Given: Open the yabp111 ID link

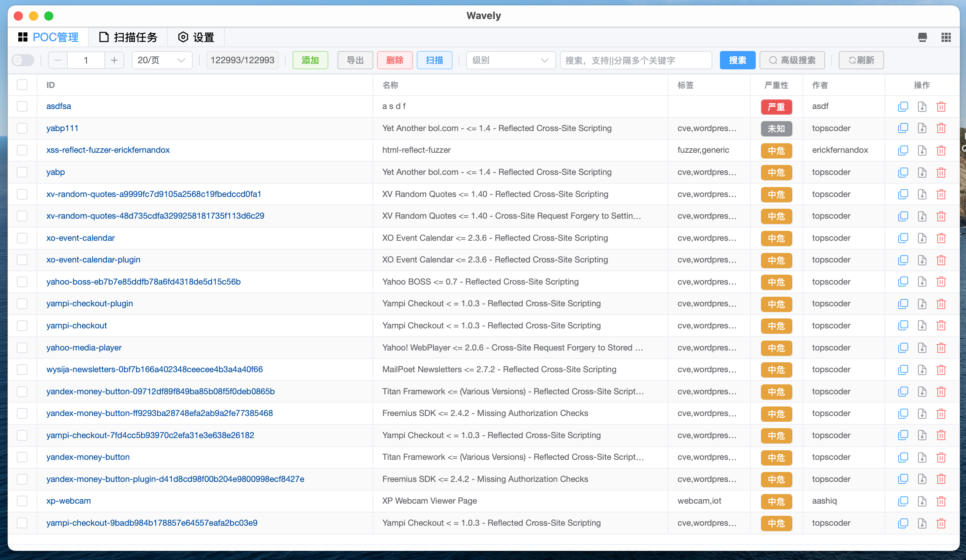Looking at the screenshot, I should point(62,128).
